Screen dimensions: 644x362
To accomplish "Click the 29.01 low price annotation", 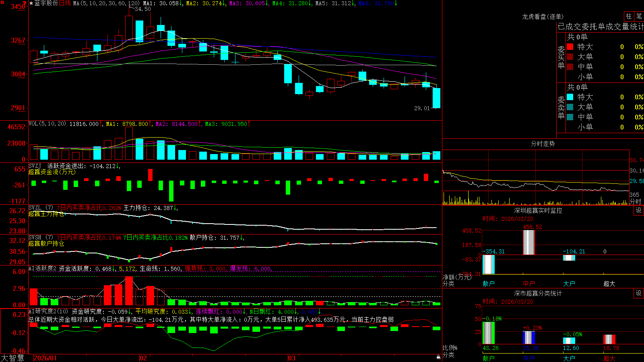I will click(x=422, y=108).
